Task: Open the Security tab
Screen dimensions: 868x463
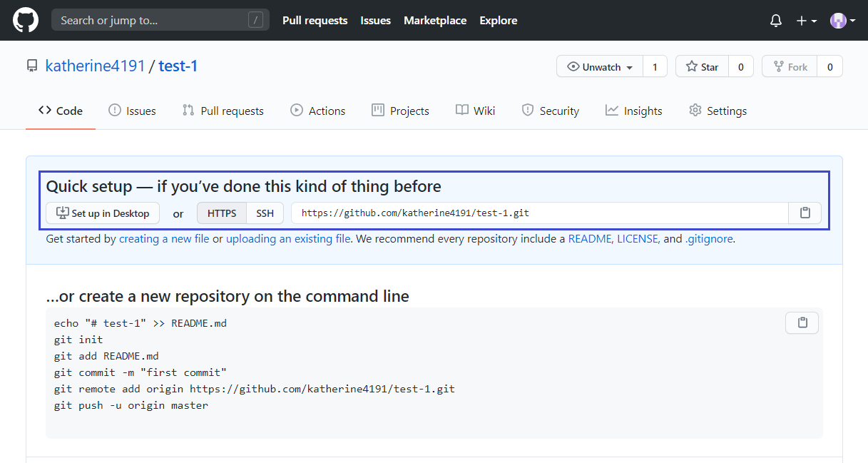Action: coord(550,111)
